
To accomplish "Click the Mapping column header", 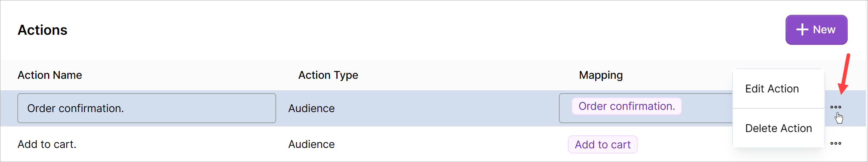I will (601, 75).
